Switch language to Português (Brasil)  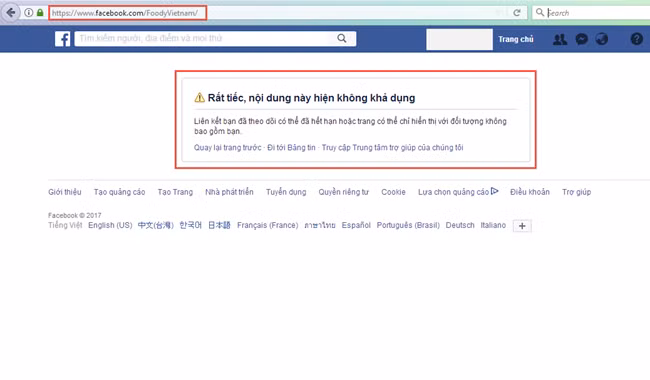coord(408,225)
